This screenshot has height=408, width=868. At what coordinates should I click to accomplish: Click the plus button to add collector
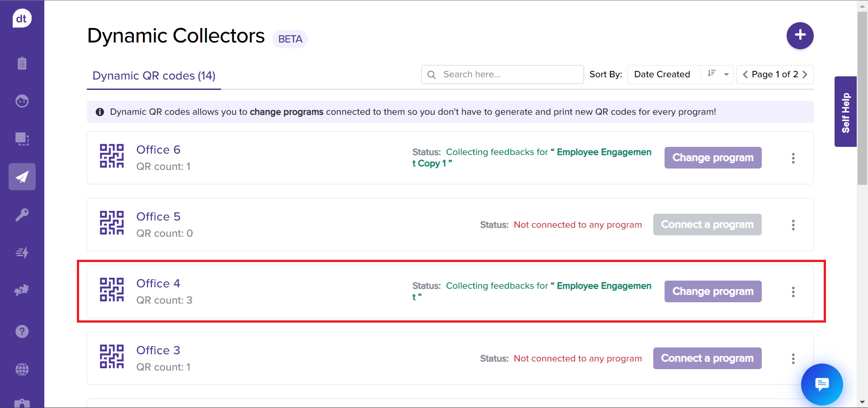(800, 35)
